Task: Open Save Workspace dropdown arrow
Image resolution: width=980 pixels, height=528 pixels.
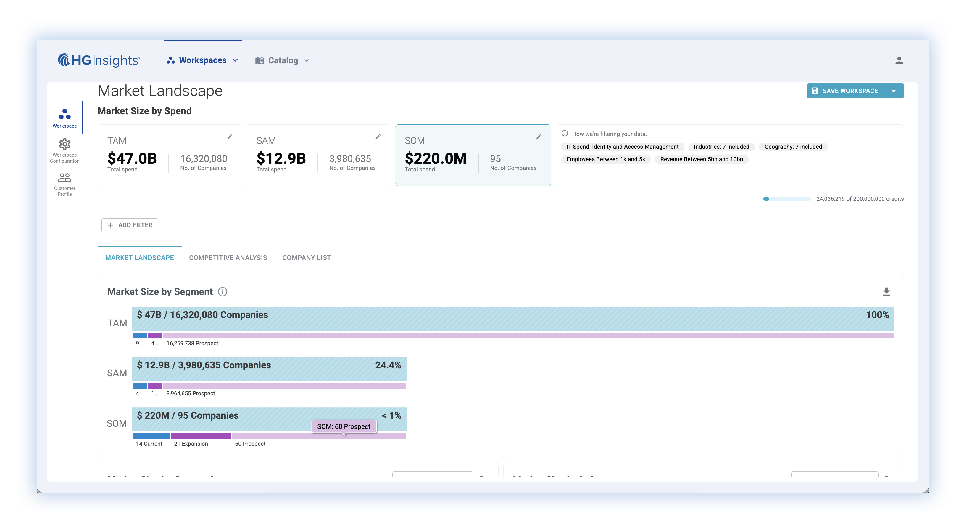Action: coord(893,91)
